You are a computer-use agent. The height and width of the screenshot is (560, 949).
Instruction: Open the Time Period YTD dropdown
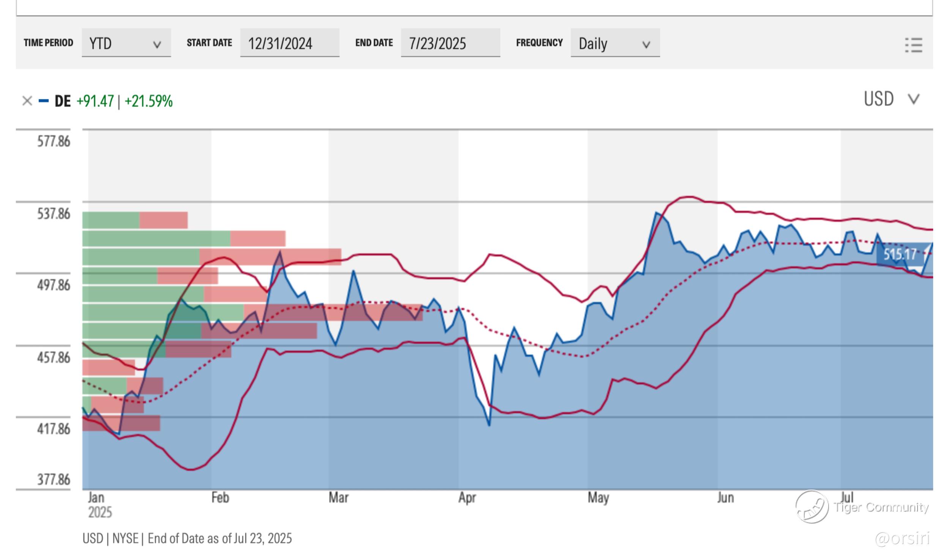pos(126,43)
